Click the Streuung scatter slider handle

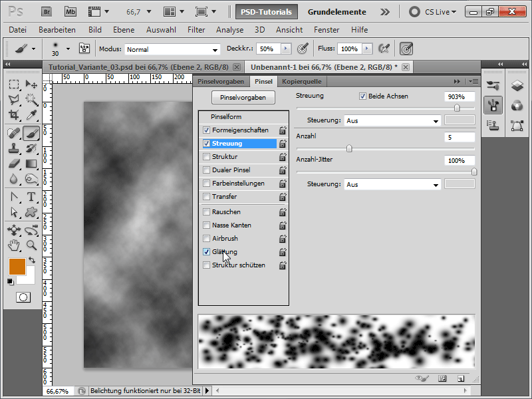(457, 108)
